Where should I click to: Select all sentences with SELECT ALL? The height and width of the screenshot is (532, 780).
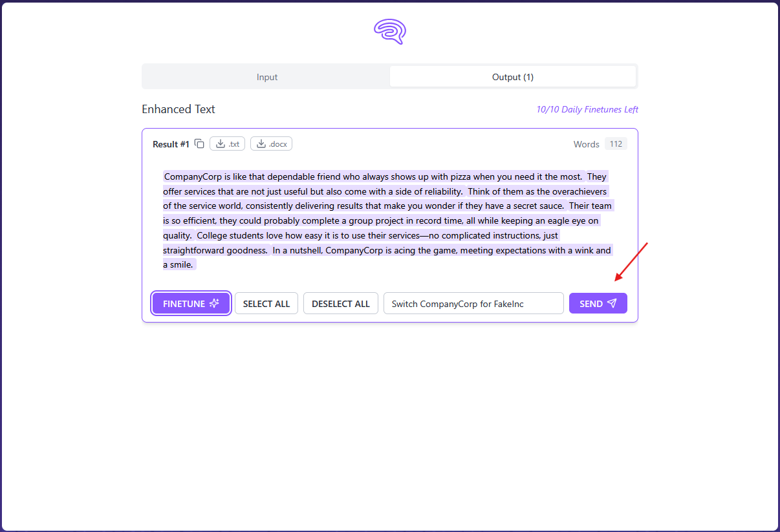[266, 303]
